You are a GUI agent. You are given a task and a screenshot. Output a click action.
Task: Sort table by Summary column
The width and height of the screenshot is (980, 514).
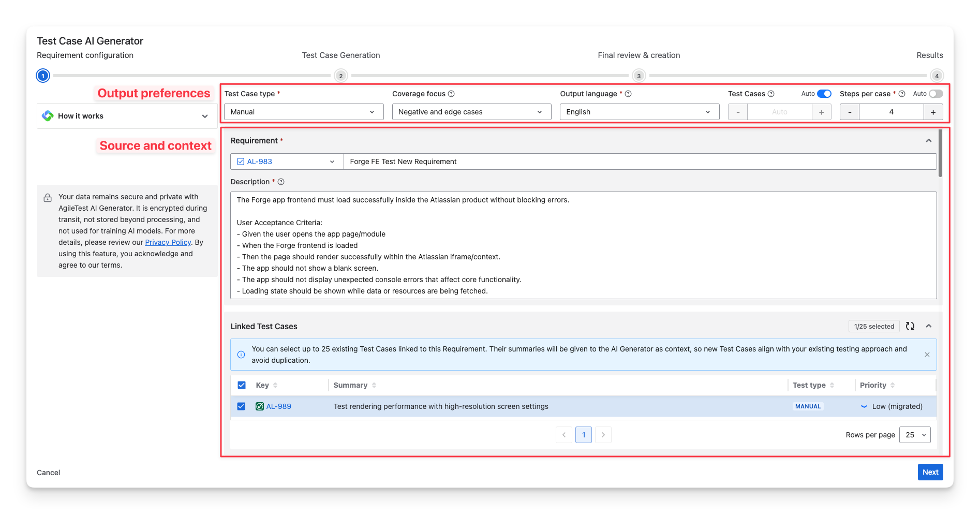[x=374, y=385]
